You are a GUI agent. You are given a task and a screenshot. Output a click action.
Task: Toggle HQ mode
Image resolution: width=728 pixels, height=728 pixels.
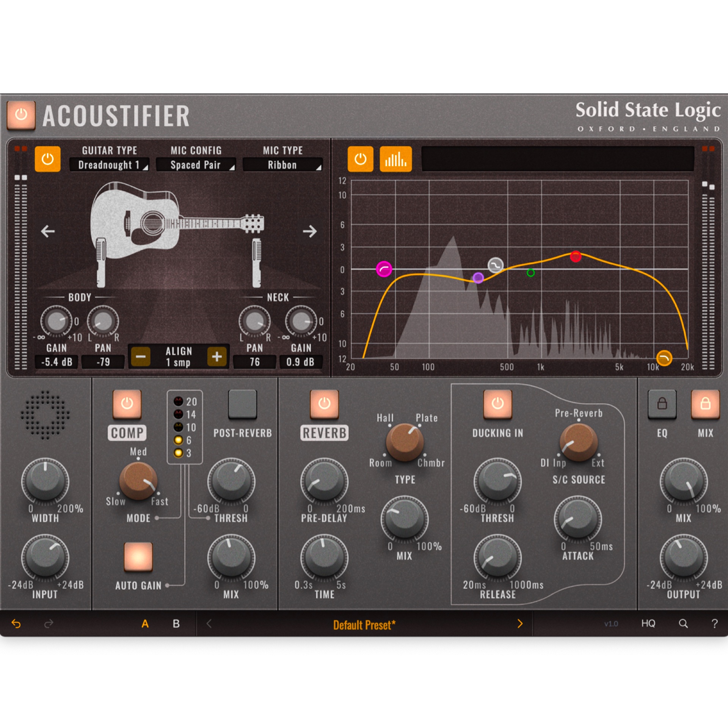pyautogui.click(x=648, y=624)
